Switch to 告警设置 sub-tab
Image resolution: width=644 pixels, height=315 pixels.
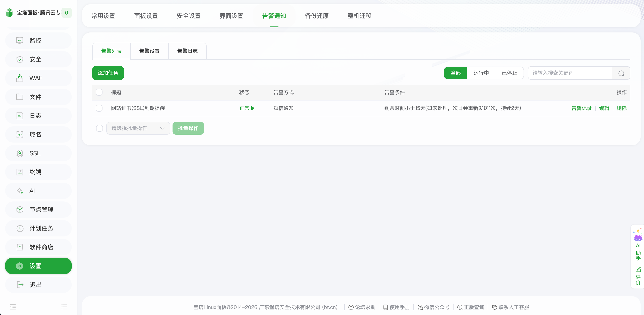point(149,51)
